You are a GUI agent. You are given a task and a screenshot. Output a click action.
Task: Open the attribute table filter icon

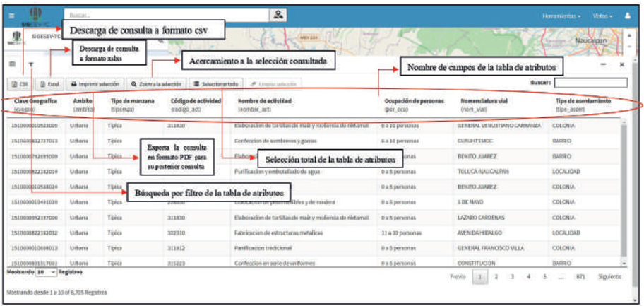(31, 64)
